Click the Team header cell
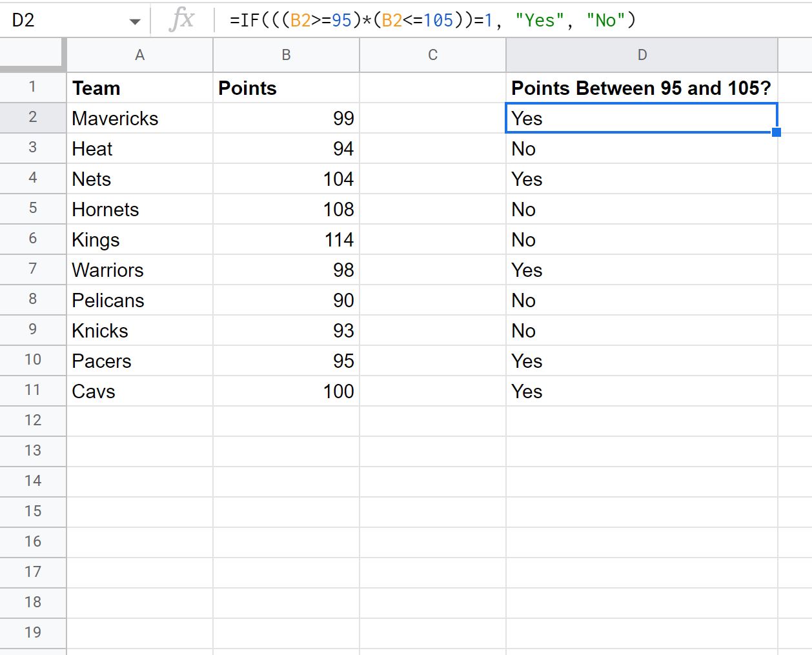812x655 pixels. pyautogui.click(x=139, y=88)
